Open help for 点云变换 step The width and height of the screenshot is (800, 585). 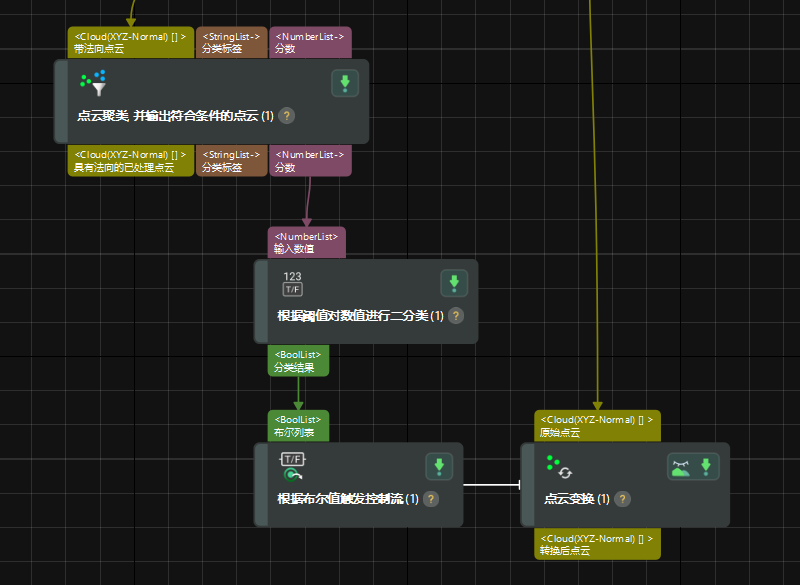coord(622,499)
